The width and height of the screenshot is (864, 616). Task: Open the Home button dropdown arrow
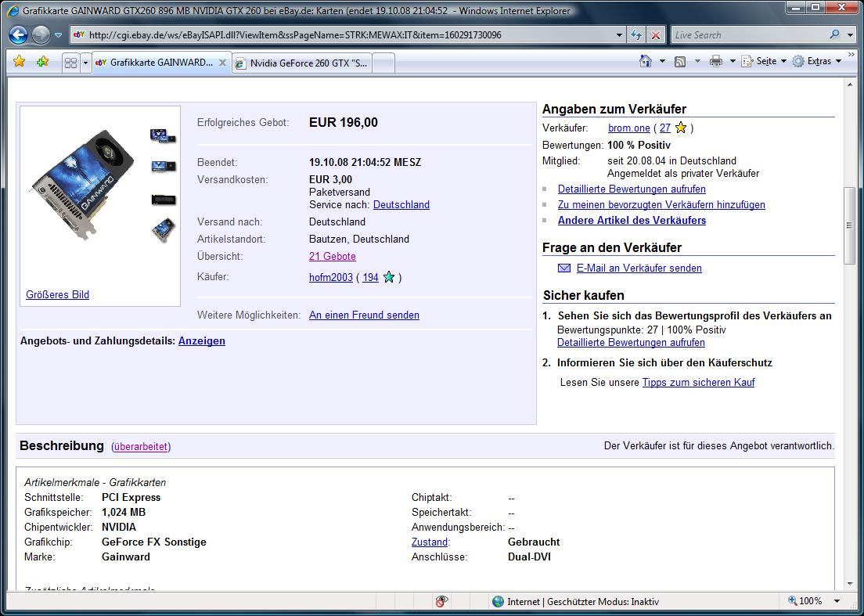pyautogui.click(x=662, y=61)
